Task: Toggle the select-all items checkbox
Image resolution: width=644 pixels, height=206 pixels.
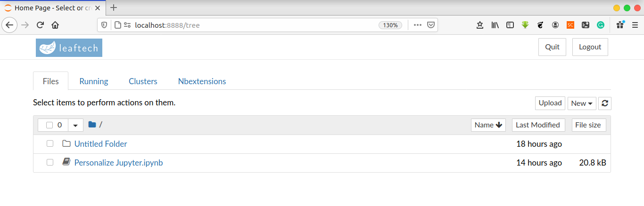Action: pos(50,125)
